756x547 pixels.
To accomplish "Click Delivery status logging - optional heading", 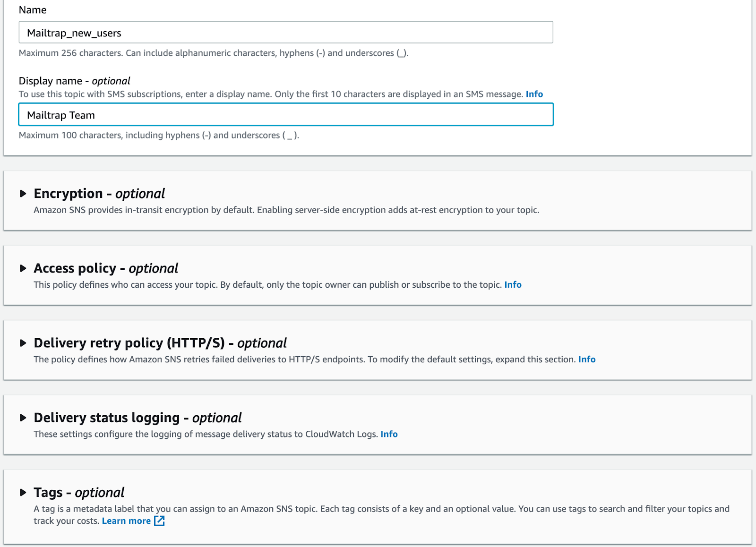I will tap(137, 418).
